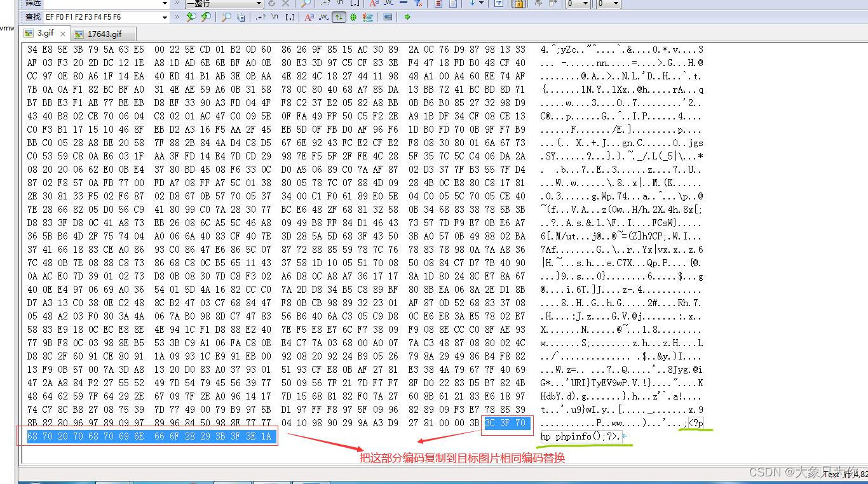Toggle the \n escape option in find bar

275,17
